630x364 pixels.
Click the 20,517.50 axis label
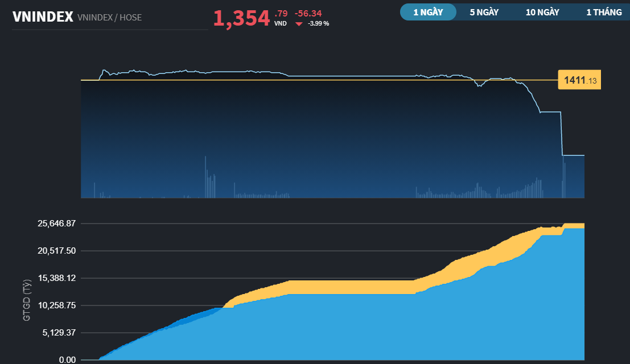click(x=57, y=251)
